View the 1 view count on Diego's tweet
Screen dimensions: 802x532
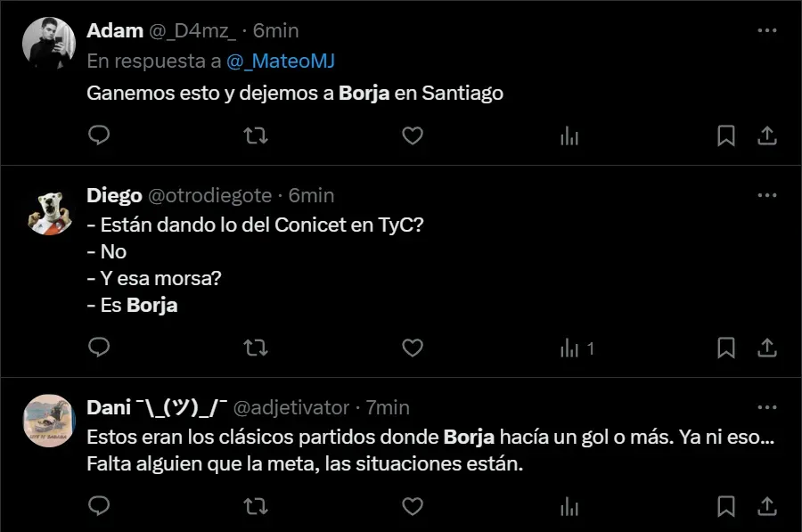576,348
